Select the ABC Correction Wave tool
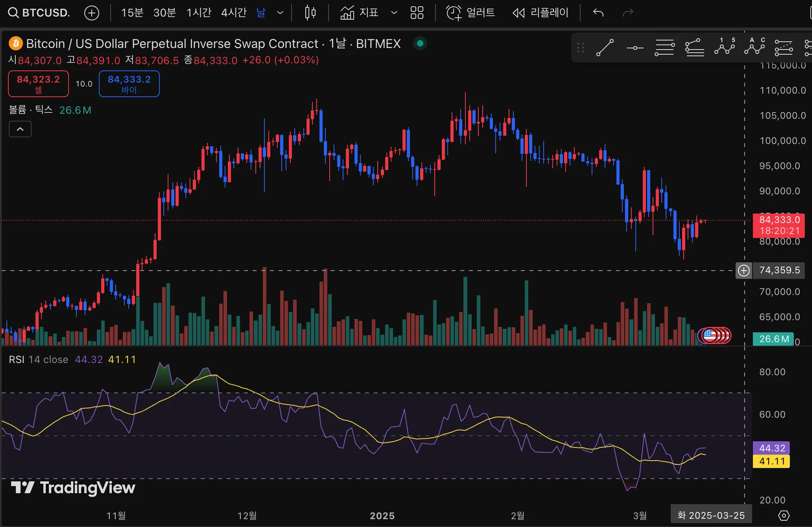The width and height of the screenshot is (812, 527). point(754,47)
